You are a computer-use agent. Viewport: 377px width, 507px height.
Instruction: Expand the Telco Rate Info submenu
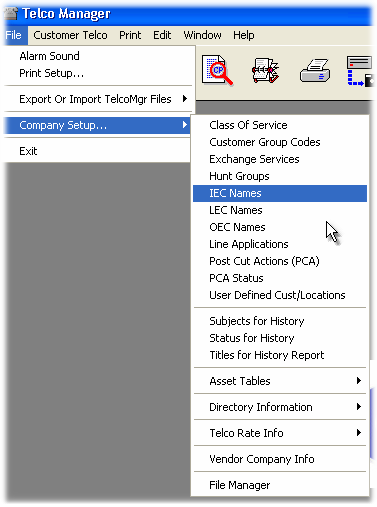280,433
